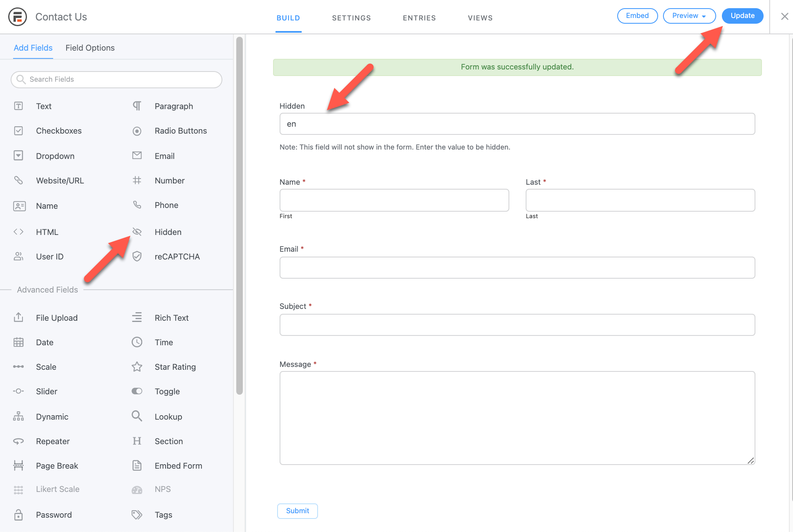This screenshot has width=793, height=532.
Task: Add a Repeater field icon
Action: click(x=18, y=441)
